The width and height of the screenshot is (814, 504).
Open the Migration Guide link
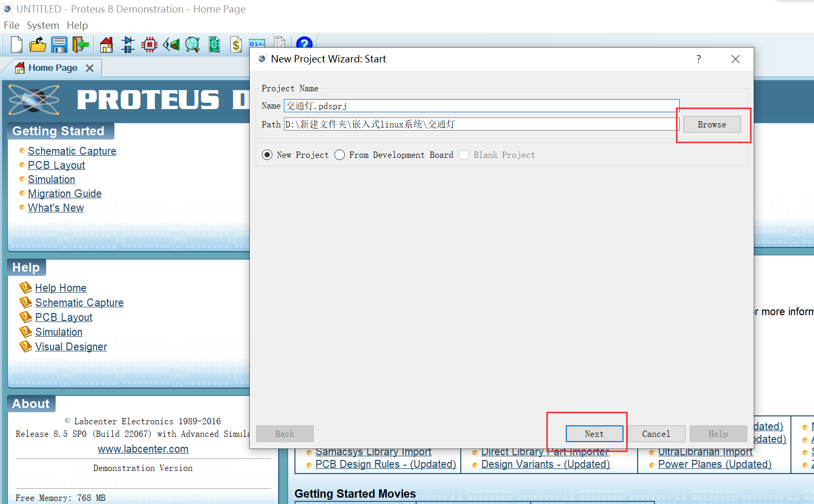point(65,194)
